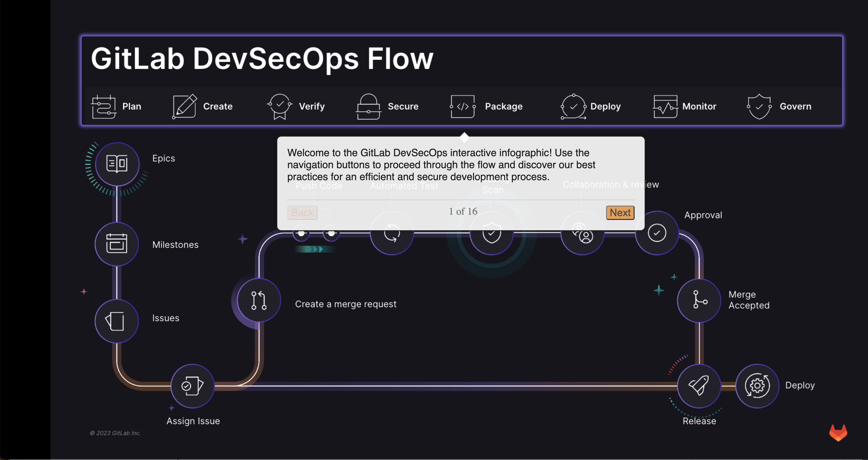Click the Next button in tooltip
Viewport: 868px width, 460px height.
(619, 212)
